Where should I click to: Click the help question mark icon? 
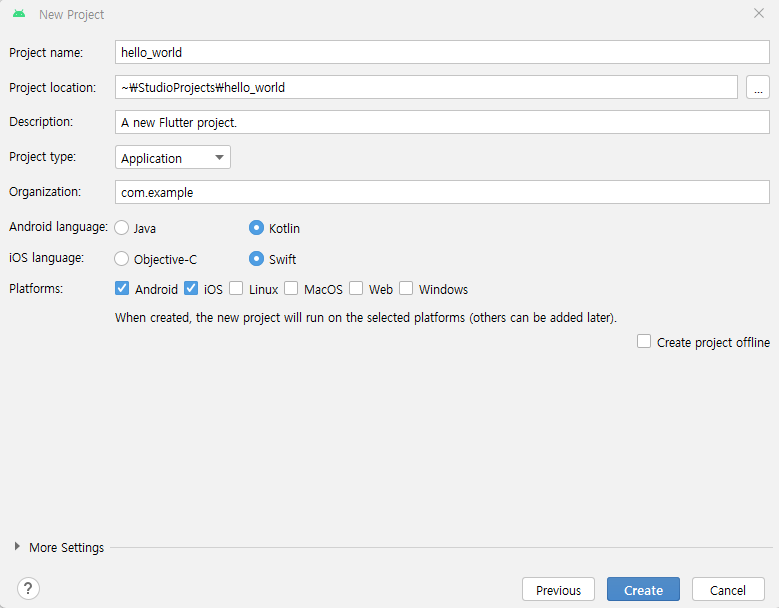[x=28, y=589]
